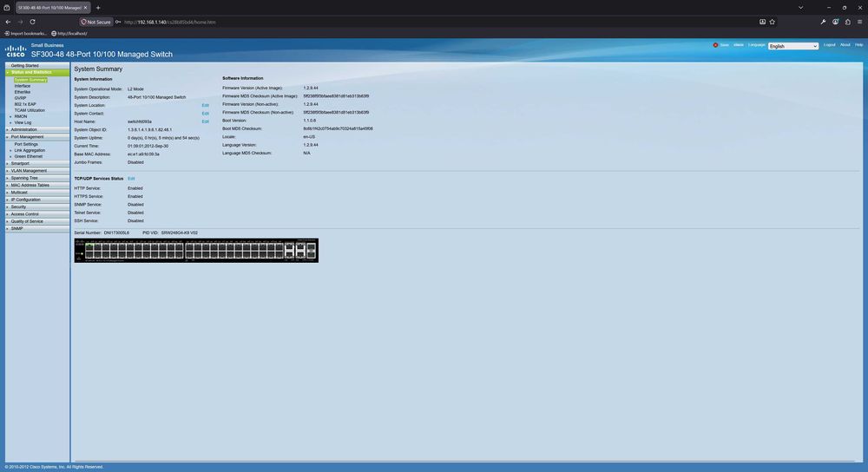Expand the SNMP section

coord(37,228)
